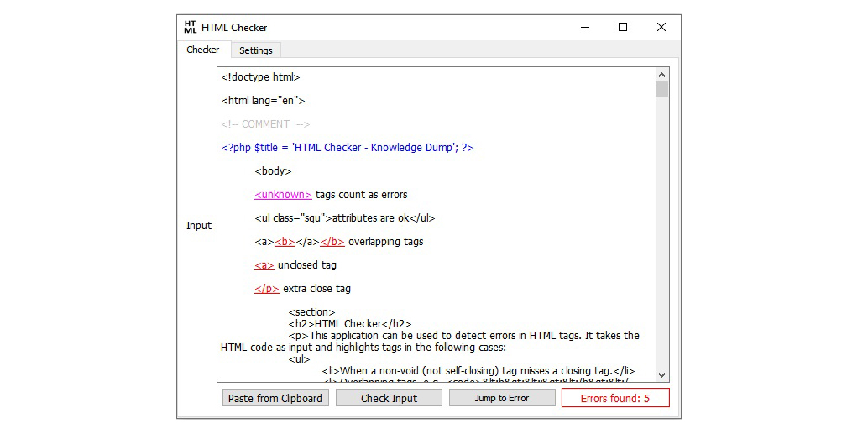Click the Jump to Error button

click(x=501, y=398)
